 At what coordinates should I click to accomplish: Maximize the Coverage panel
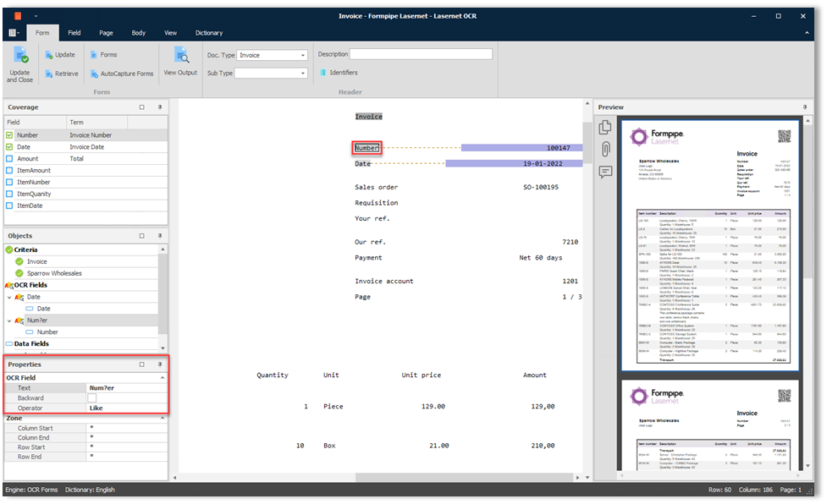click(142, 107)
